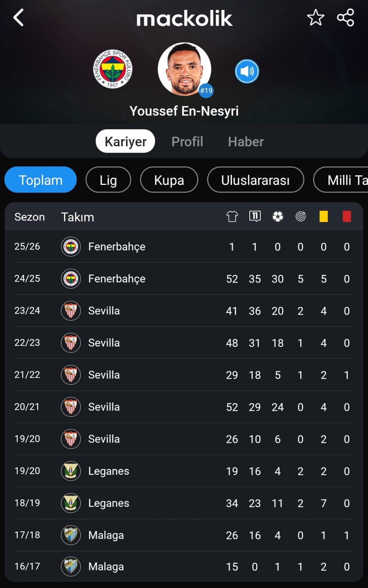Viewport: 368px width, 588px height.
Task: Open the 23/24 Sevilla season row
Action: (x=184, y=311)
